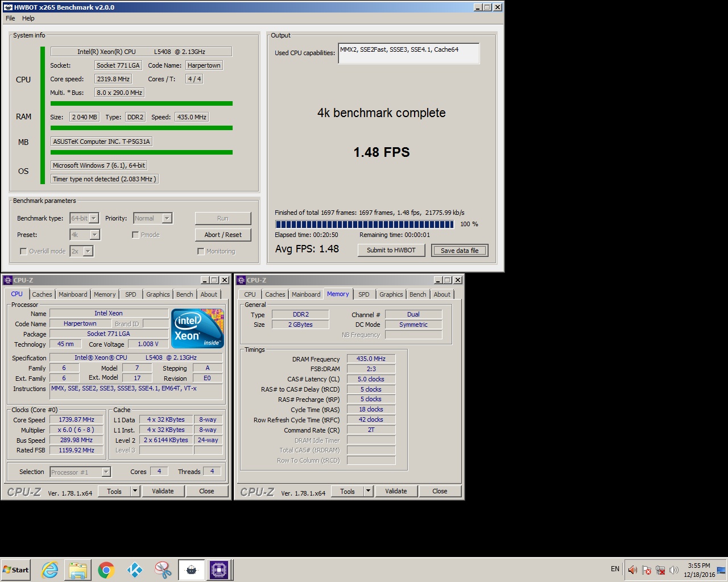
Task: Click the network tray icon with red X
Action: (x=660, y=569)
